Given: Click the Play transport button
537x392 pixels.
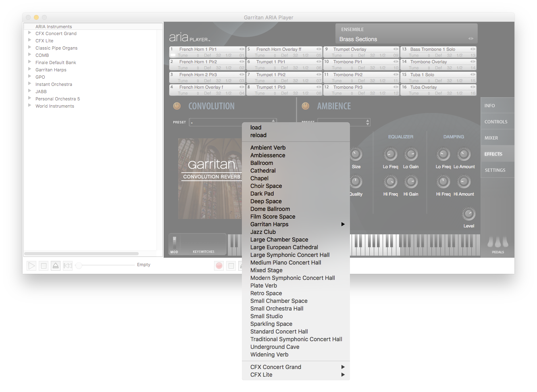Looking at the screenshot, I should [31, 265].
